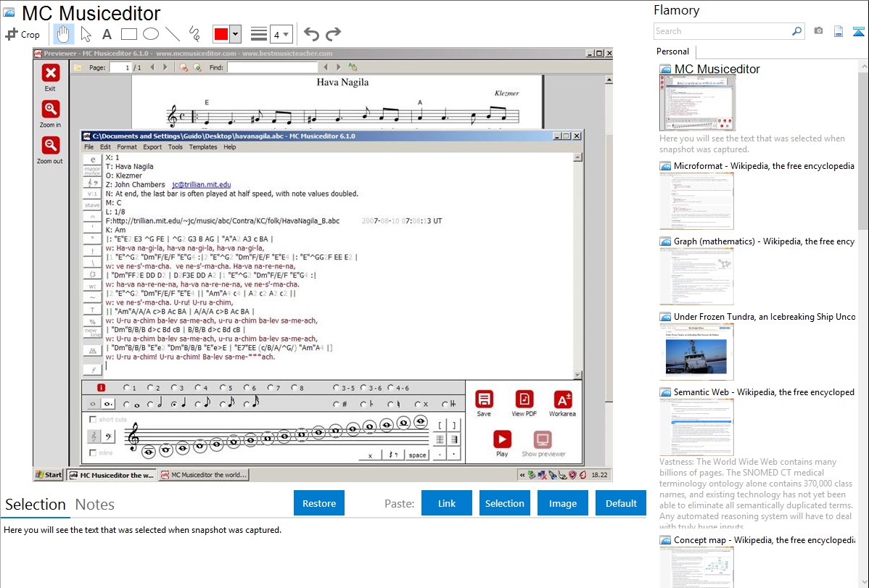Open the Personal tab
Viewport: 869px width, 588px height.
(672, 51)
